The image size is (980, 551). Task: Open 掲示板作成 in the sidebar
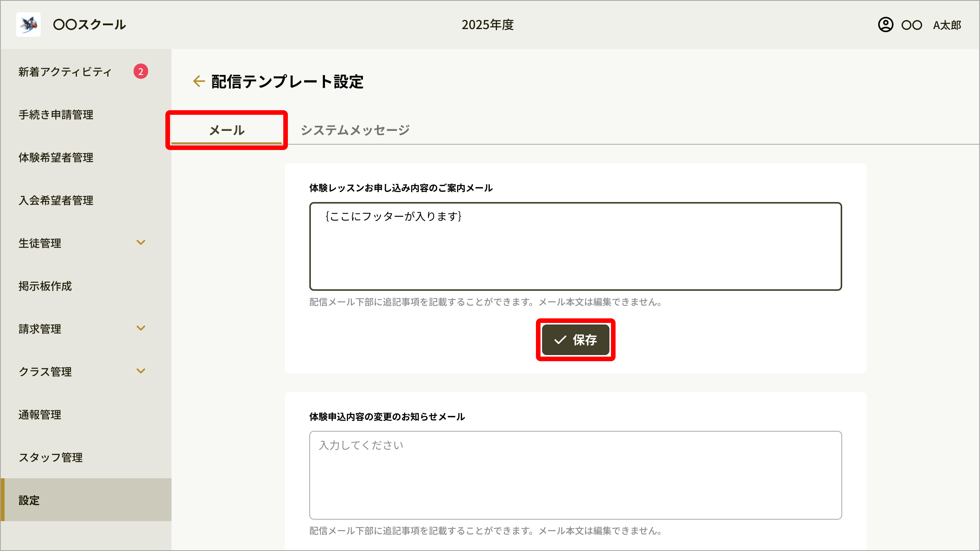pyautogui.click(x=86, y=286)
